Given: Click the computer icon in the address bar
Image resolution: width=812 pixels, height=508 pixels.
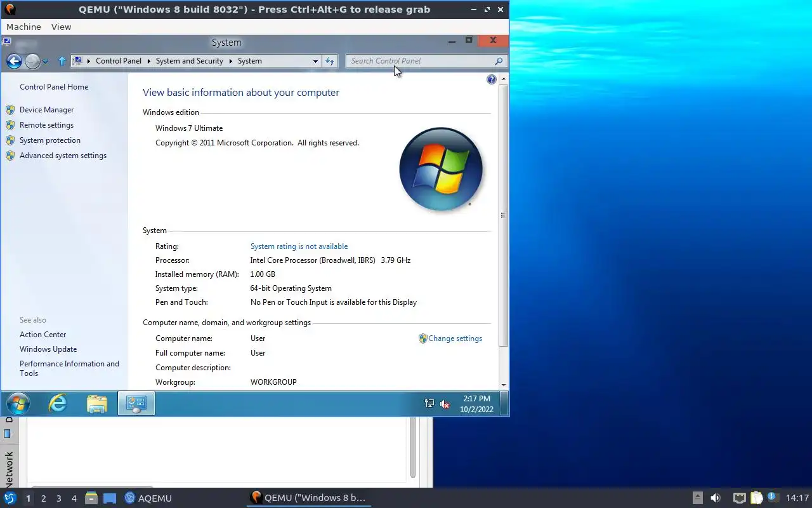Looking at the screenshot, I should (x=77, y=61).
